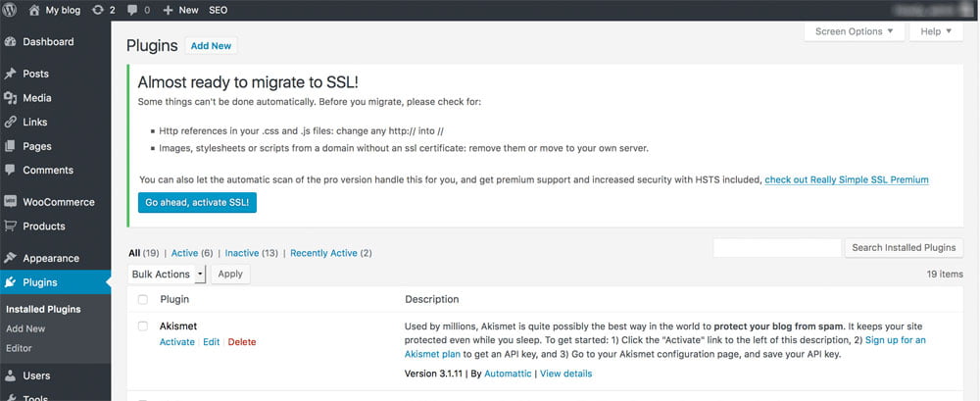Image resolution: width=980 pixels, height=401 pixels.
Task: Open the Automattic author link
Action: pos(508,374)
